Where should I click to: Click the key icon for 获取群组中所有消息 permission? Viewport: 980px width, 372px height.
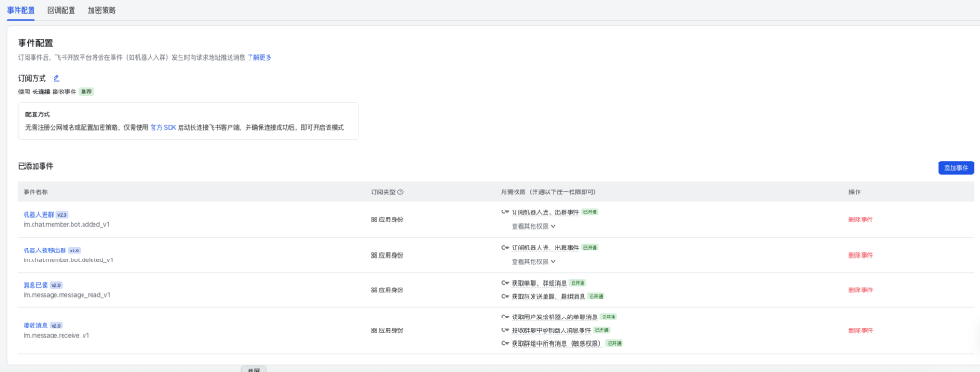505,344
